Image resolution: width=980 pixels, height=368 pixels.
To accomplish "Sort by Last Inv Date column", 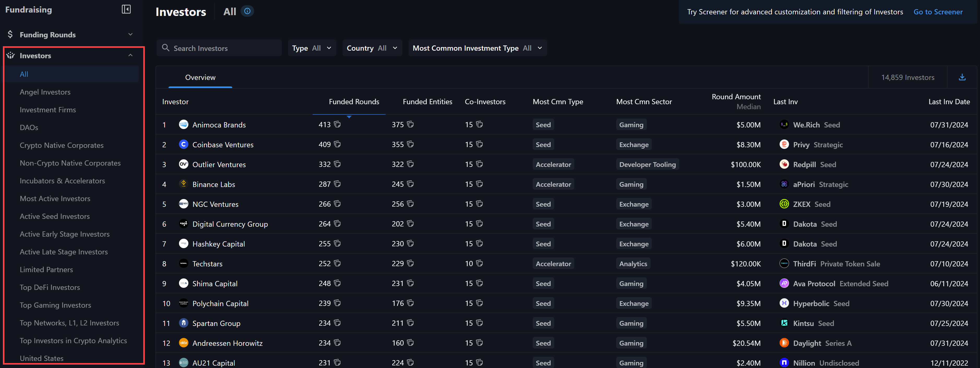I will tap(949, 102).
